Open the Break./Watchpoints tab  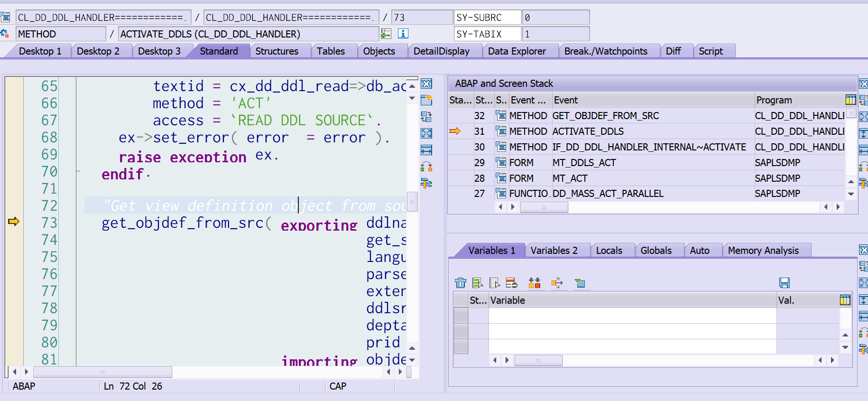(x=606, y=51)
